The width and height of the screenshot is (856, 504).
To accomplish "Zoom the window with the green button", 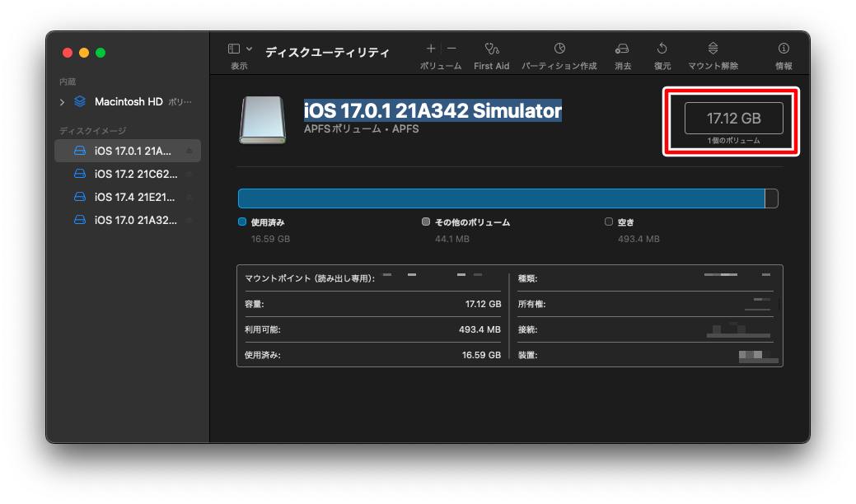I will [101, 53].
